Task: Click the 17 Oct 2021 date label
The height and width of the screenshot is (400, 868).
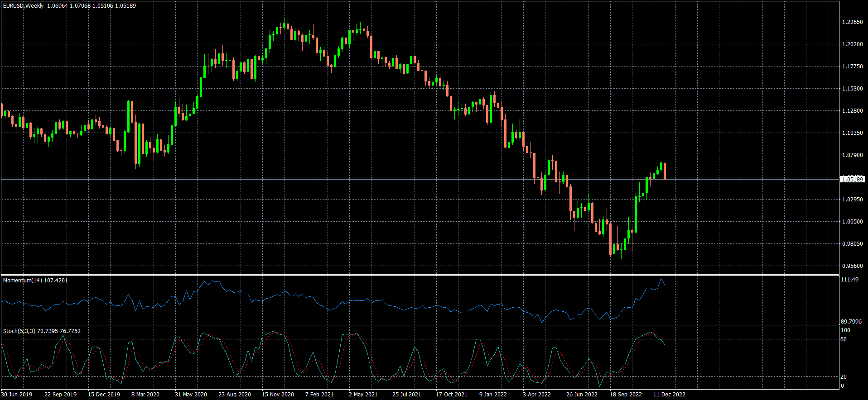Action: [x=451, y=395]
